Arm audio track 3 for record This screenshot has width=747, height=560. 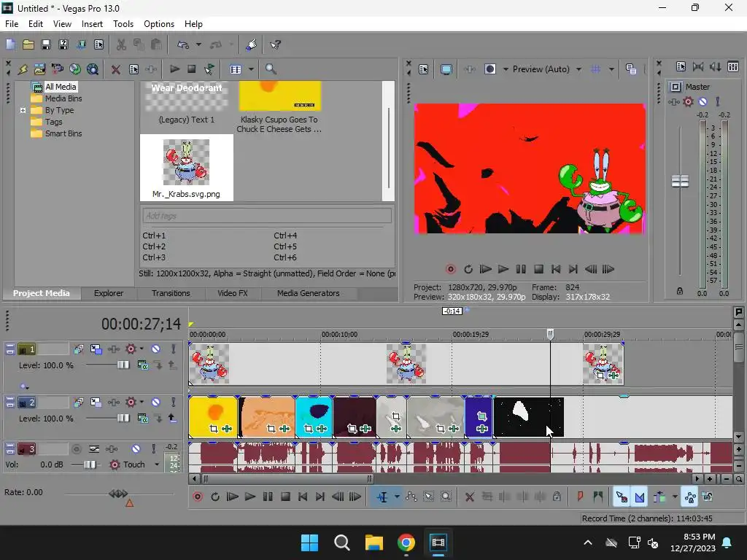(x=76, y=449)
